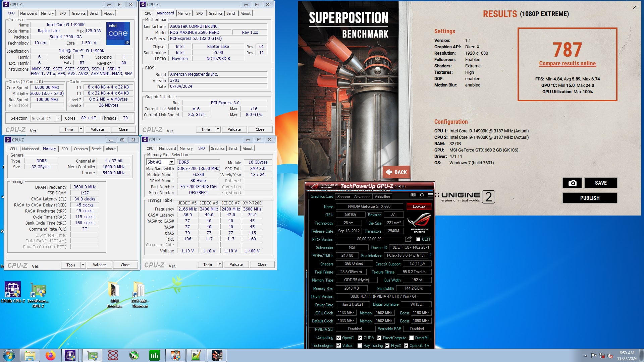The image size is (644, 362).
Task: Click the Part Number F5-7200J3445G16G
Action: tap(198, 187)
